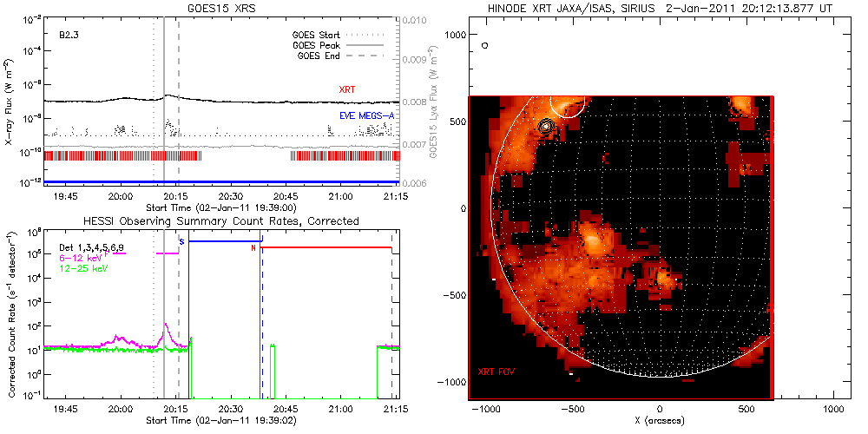The height and width of the screenshot is (434, 868).
Task: Select the bright active region at solar disk center
Action: click(x=593, y=238)
